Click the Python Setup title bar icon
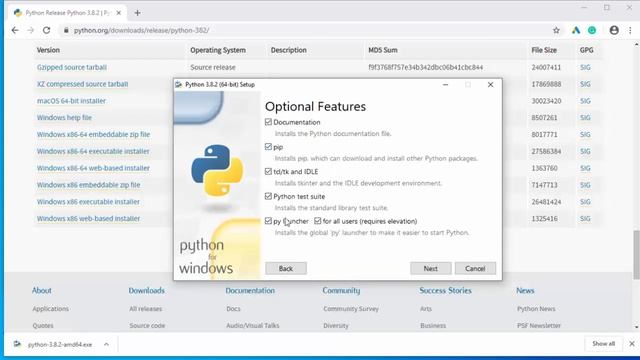640x360 pixels. [178, 84]
